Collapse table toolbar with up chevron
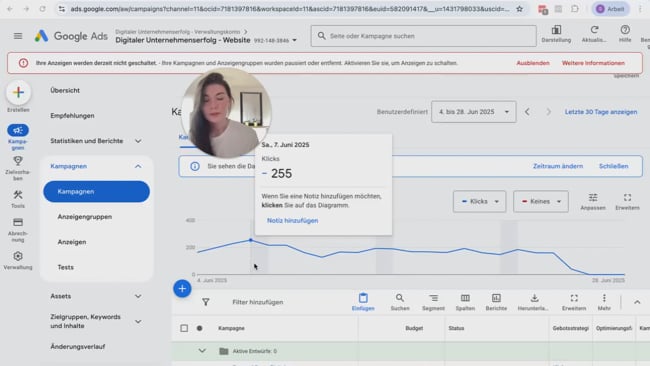This screenshot has width=650, height=366. pos(637,302)
